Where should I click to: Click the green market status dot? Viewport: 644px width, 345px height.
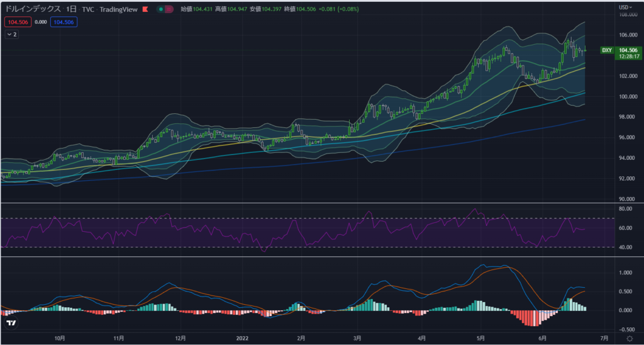(x=162, y=9)
